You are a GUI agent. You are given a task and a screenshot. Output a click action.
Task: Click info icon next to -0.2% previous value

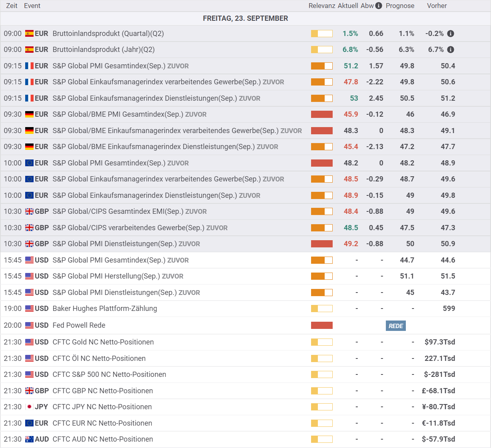point(451,34)
